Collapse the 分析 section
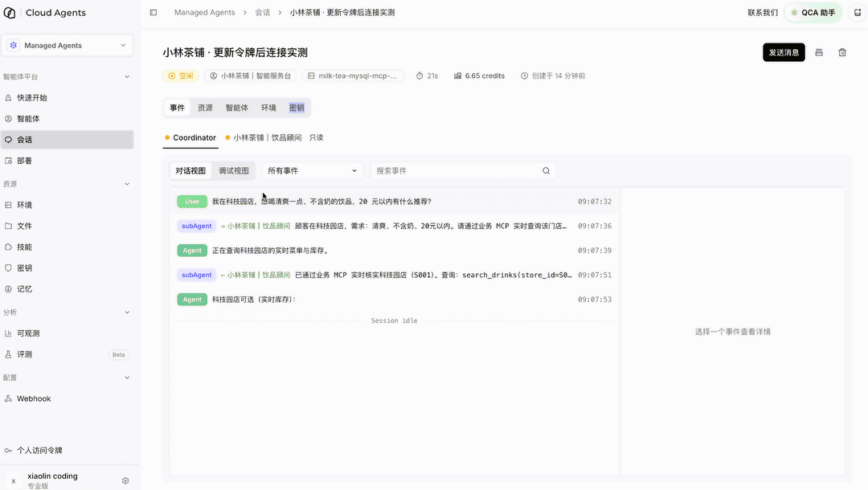The width and height of the screenshot is (868, 490). (127, 312)
